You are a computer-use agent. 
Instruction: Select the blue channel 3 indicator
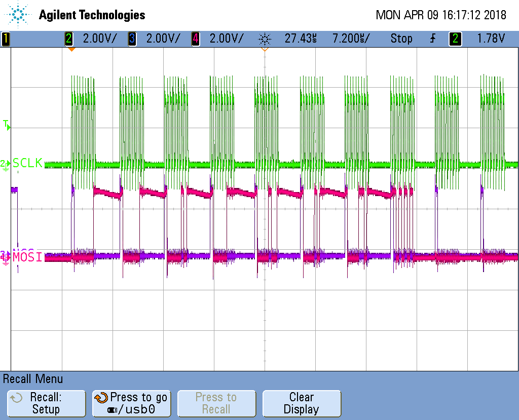coord(132,39)
